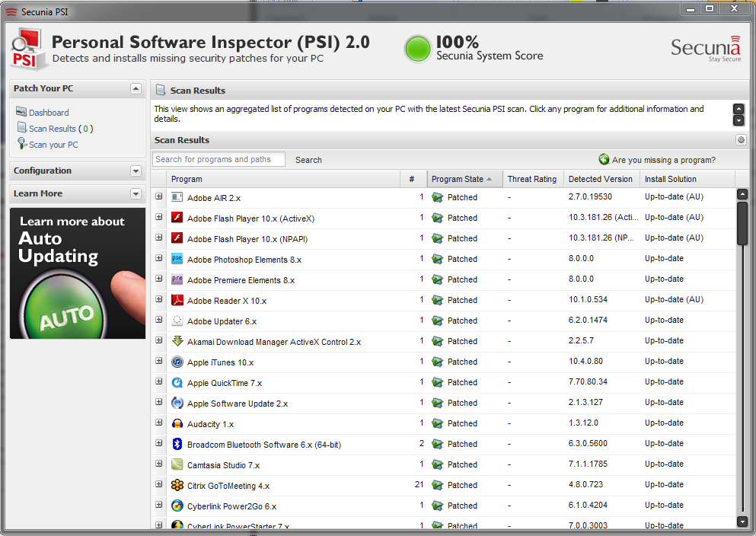Image resolution: width=756 pixels, height=536 pixels.
Task: Click the Search button
Action: [308, 160]
